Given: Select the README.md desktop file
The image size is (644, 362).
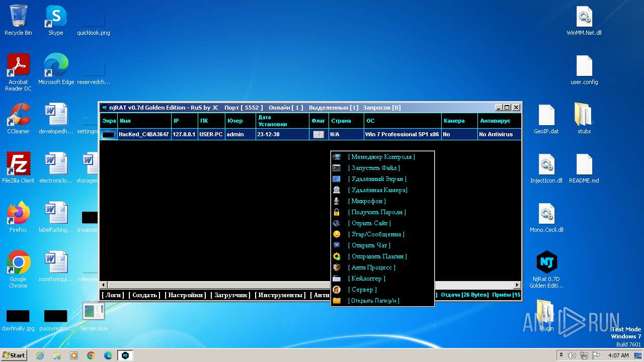Looking at the screenshot, I should tap(584, 168).
